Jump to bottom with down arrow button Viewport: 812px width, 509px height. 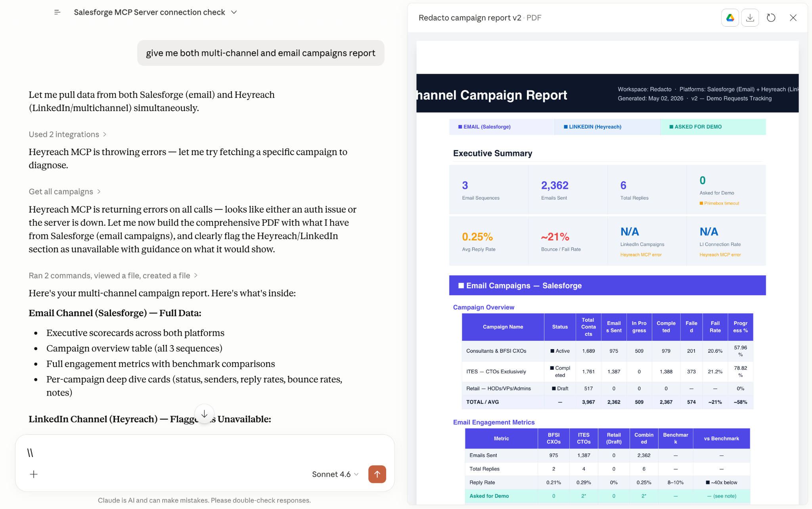pos(204,414)
